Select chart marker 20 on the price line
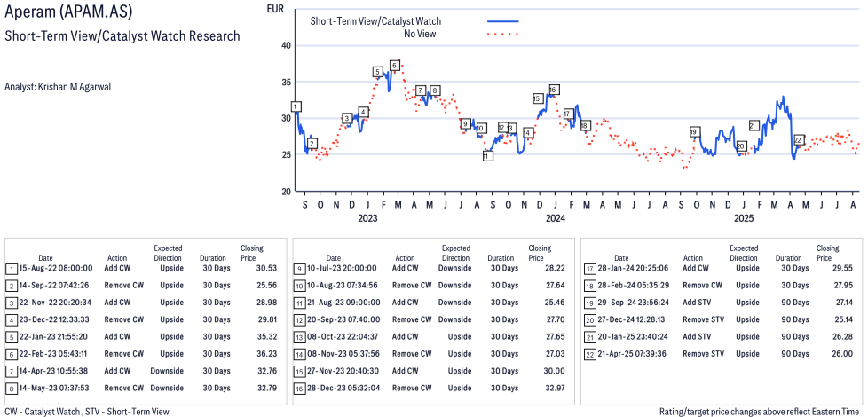The width and height of the screenshot is (868, 417). 741,146
